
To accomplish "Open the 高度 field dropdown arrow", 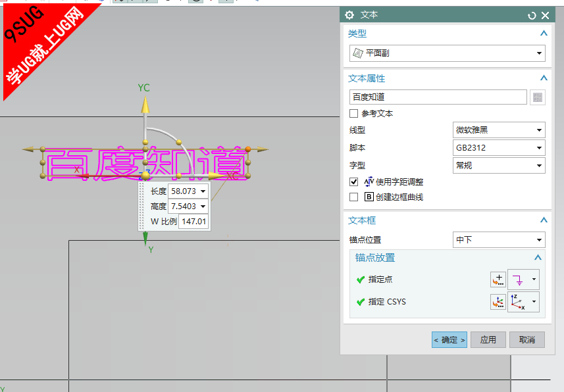I will pyautogui.click(x=203, y=207).
